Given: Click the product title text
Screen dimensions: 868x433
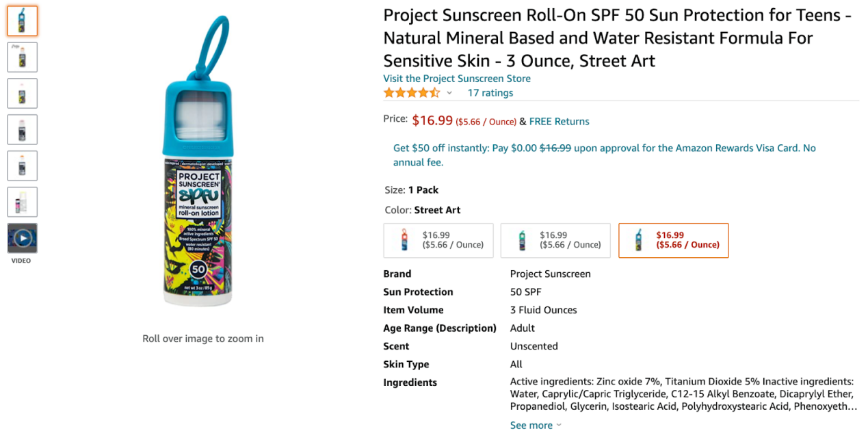Looking at the screenshot, I should click(616, 38).
